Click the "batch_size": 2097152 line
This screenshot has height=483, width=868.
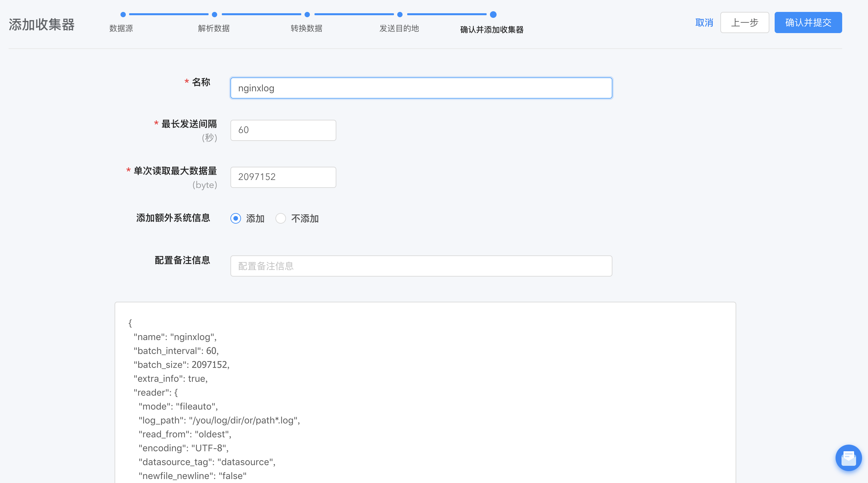(181, 365)
